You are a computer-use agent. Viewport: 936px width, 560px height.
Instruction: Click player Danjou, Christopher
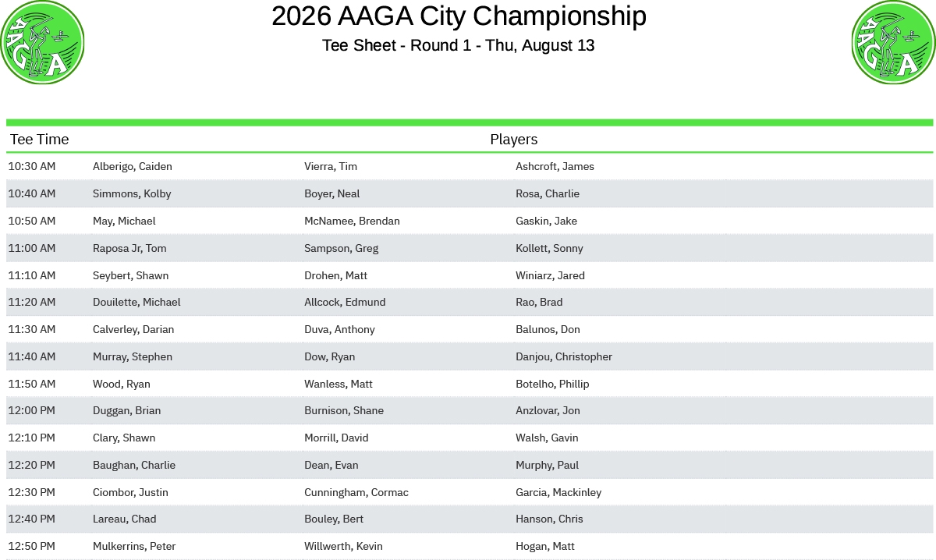point(564,356)
